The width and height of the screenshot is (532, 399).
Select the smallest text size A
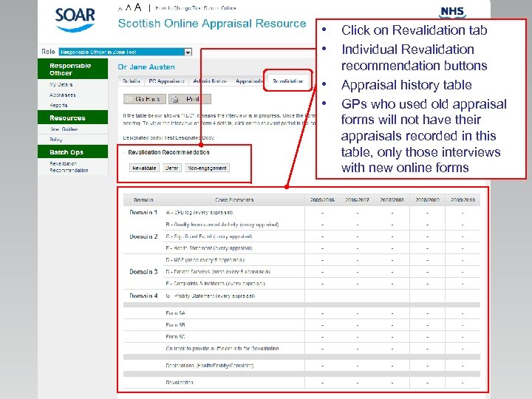(120, 9)
